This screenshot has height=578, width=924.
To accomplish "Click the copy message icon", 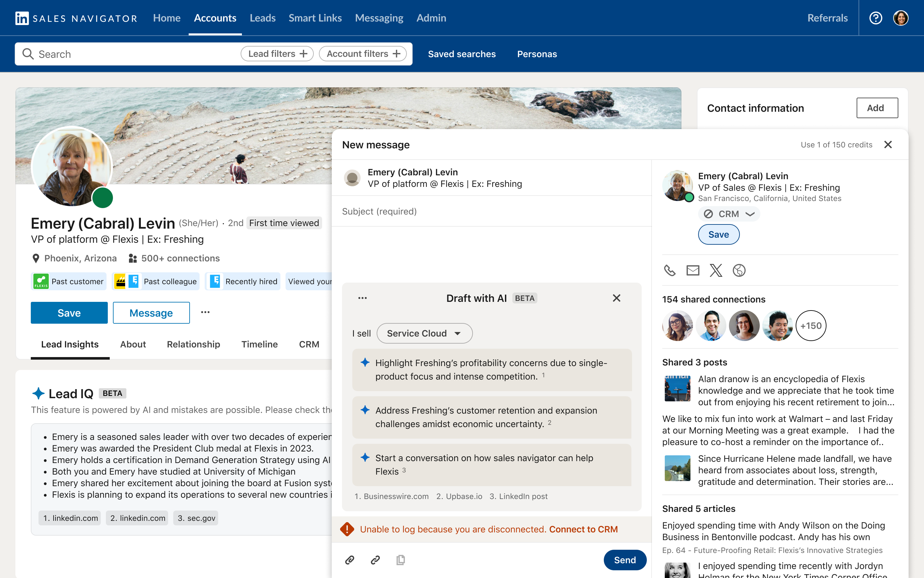I will click(x=400, y=560).
